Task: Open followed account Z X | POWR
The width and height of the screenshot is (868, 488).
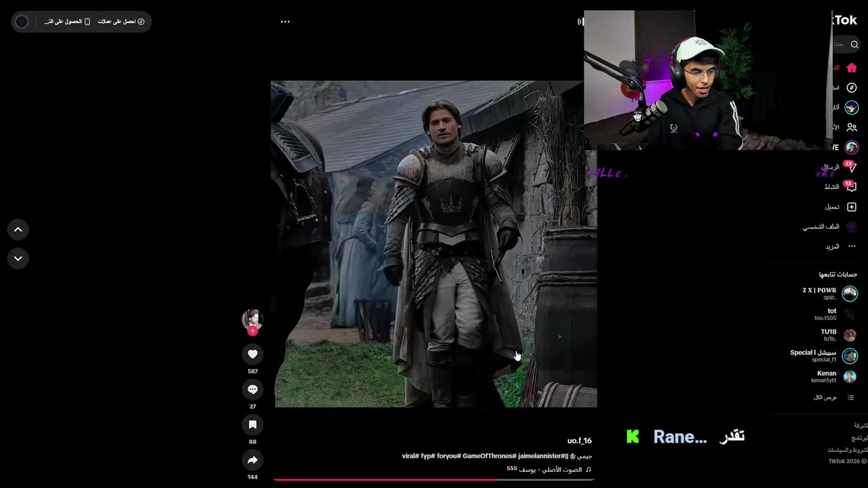Action: pos(829,293)
